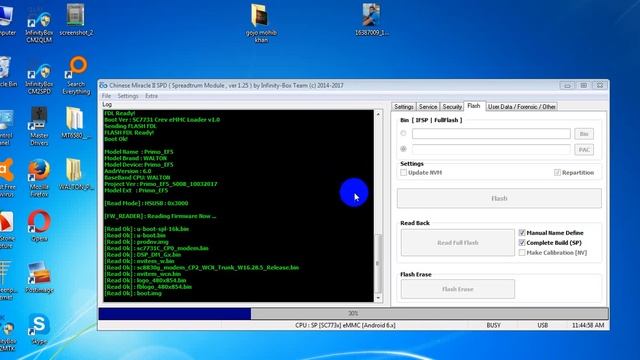Image resolution: width=640 pixels, height=360 pixels.
Task: Open the WALTON folder on desktop
Action: tap(76, 174)
